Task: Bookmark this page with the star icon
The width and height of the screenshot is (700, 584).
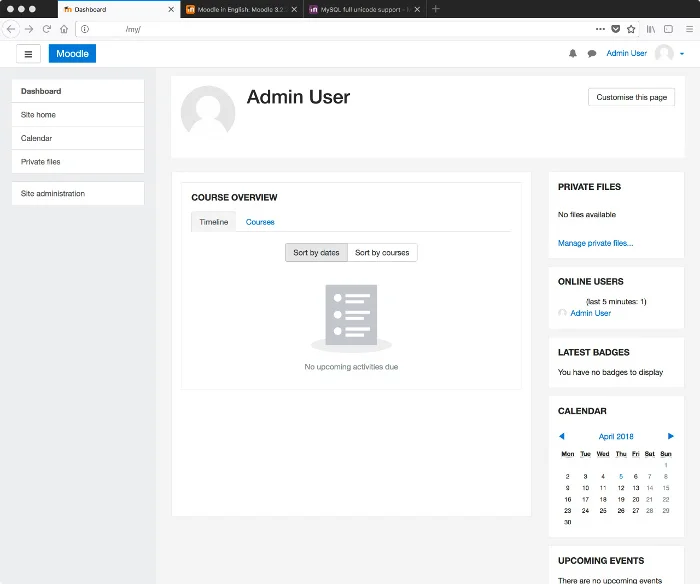Action: pyautogui.click(x=631, y=29)
